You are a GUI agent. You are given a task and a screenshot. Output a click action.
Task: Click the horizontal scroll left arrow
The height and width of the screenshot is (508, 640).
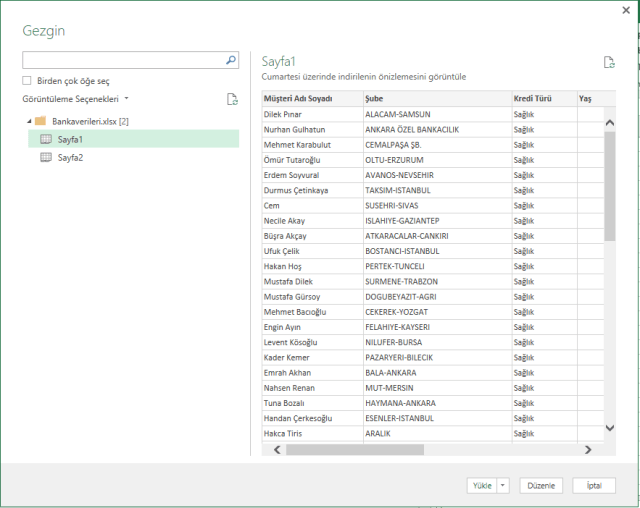click(x=277, y=450)
